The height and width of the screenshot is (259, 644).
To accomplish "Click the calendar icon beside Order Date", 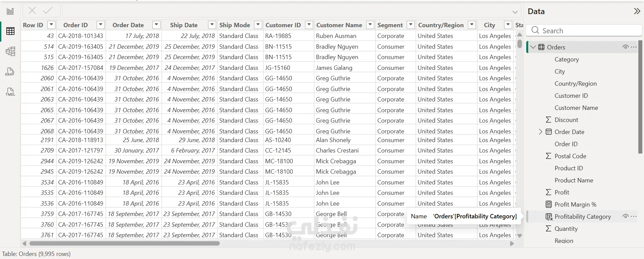I will 548,132.
